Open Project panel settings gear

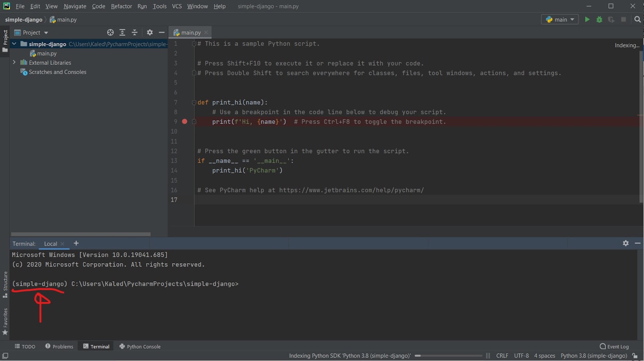tap(150, 33)
